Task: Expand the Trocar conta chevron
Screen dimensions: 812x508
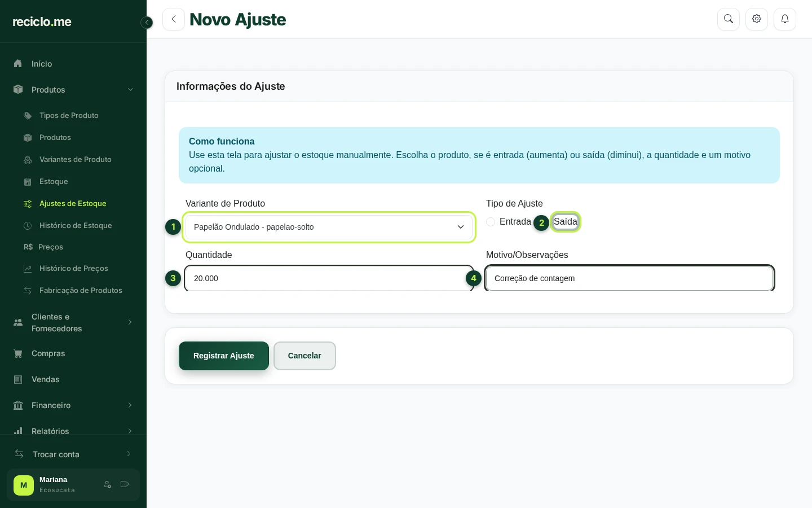Action: (129, 454)
